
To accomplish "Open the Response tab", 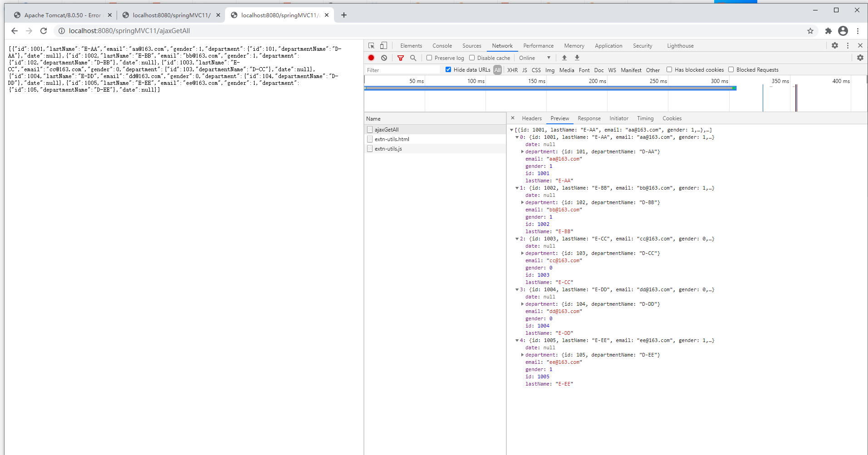I will point(589,118).
